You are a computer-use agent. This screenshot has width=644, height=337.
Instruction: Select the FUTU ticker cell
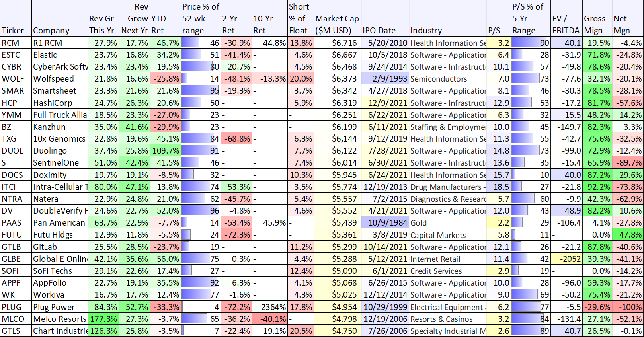coord(16,235)
